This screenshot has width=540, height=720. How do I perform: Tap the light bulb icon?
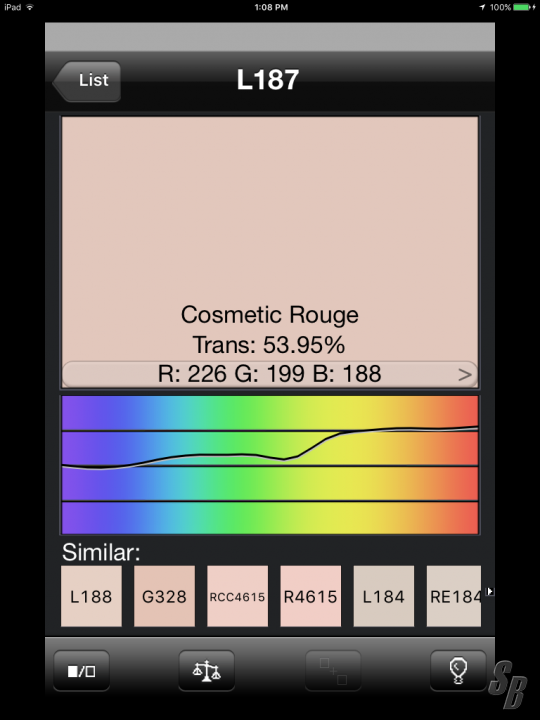pyautogui.click(x=458, y=671)
